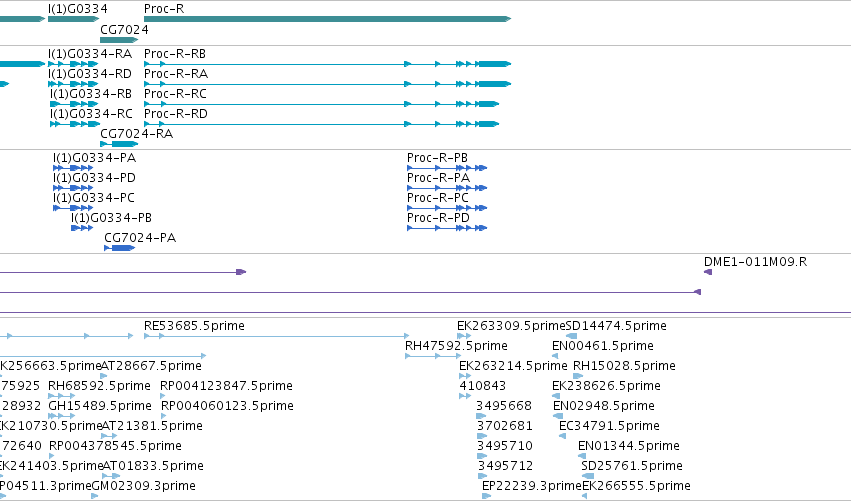Select the Proc-R gene bar
The height and width of the screenshot is (501, 851).
click(327, 19)
